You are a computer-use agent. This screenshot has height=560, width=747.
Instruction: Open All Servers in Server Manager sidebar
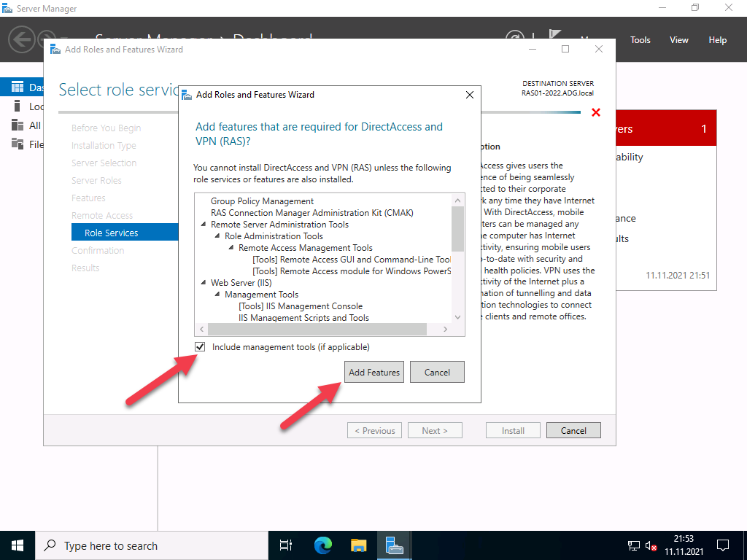22,125
